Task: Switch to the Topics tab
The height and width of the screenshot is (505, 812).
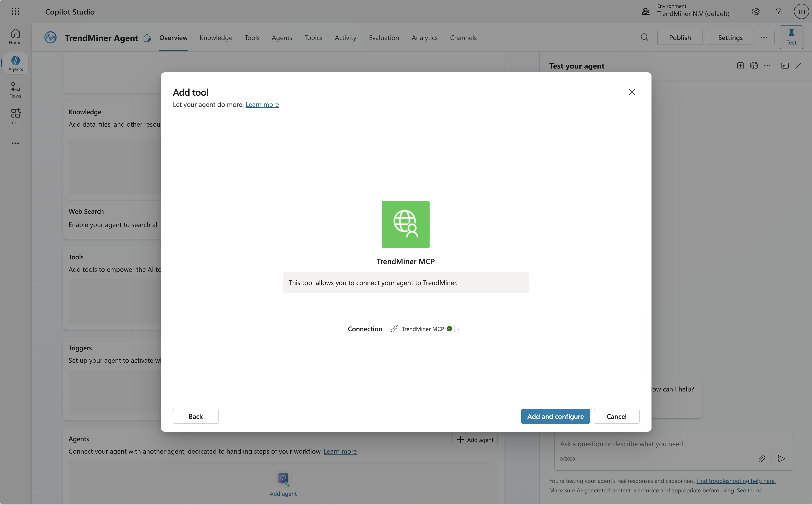Action: 313,37
